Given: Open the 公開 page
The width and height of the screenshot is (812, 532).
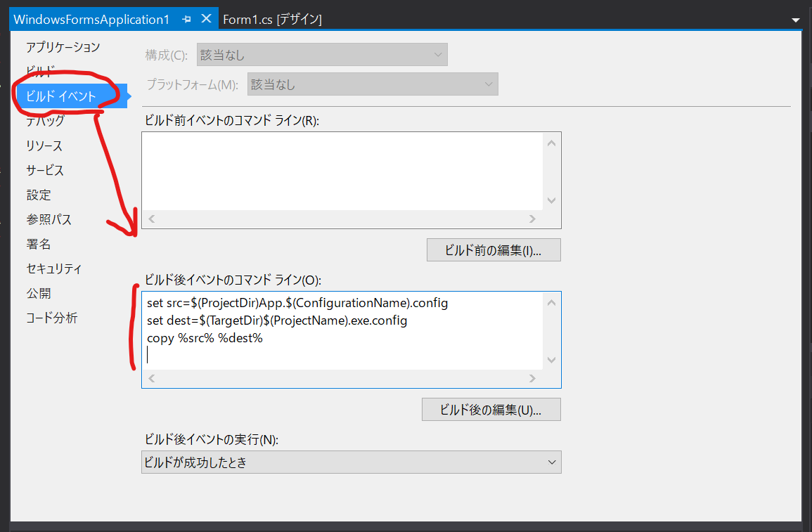Looking at the screenshot, I should (x=39, y=294).
